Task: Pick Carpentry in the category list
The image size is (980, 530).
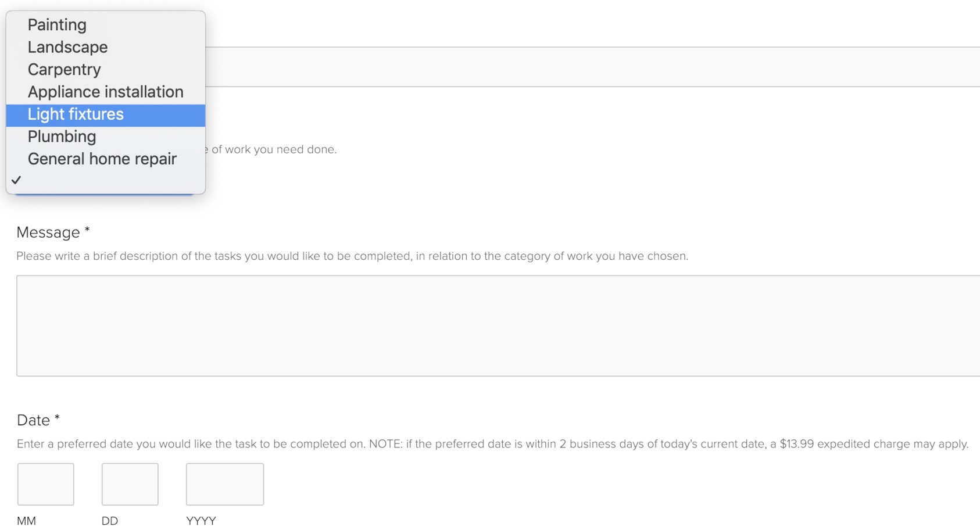Action: 105,70
